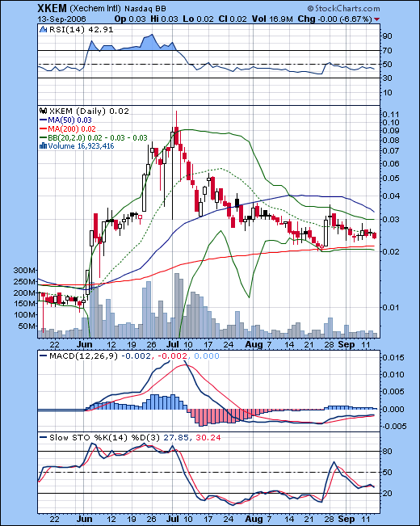420x526 pixels.
Task: Click the Slow STO %K(14) legend marker
Action: (44, 437)
